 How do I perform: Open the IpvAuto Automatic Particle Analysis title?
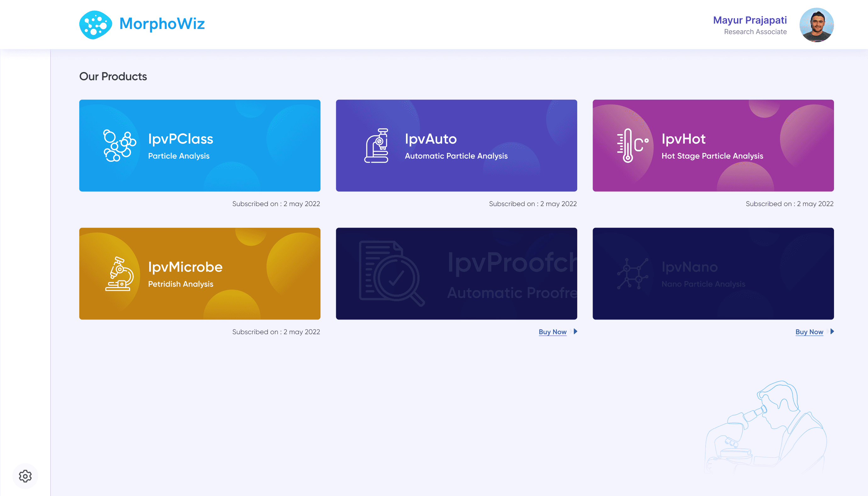(431, 139)
